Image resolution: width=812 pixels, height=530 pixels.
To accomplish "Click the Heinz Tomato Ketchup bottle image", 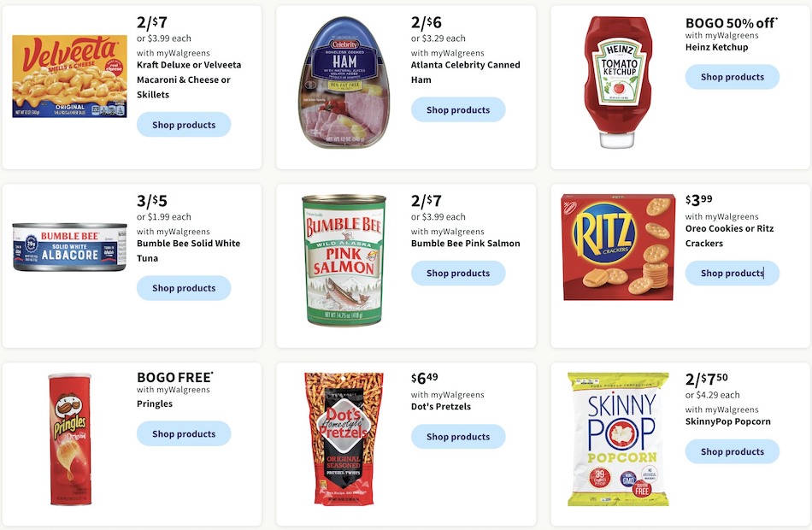I will [x=618, y=82].
